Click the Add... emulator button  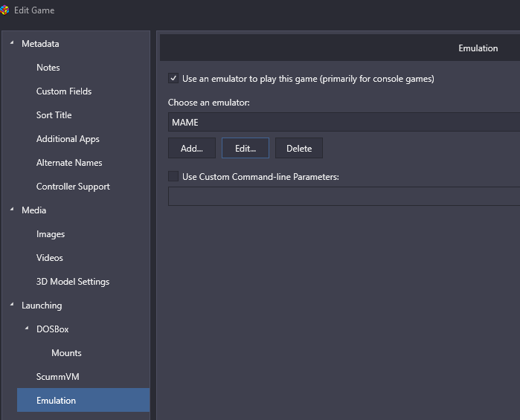(x=192, y=148)
